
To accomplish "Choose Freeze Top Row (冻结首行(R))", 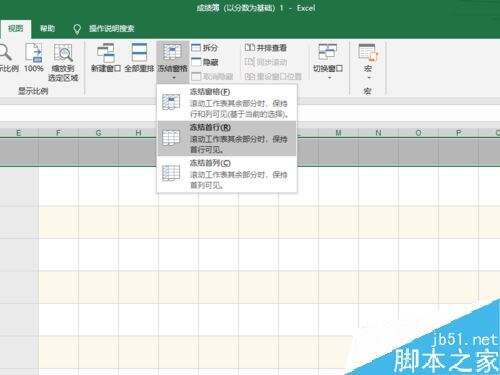I will pos(227,138).
